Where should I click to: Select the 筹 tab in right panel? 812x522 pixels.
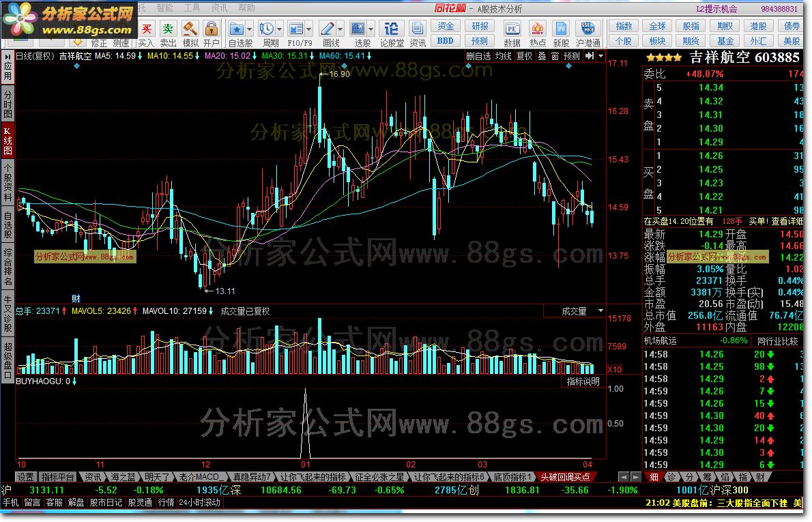pyautogui.click(x=708, y=477)
